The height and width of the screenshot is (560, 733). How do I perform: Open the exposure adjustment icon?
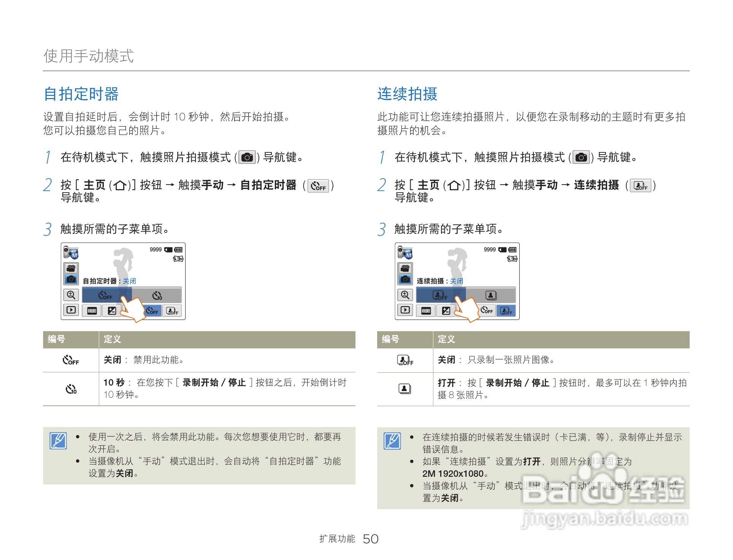point(112,312)
